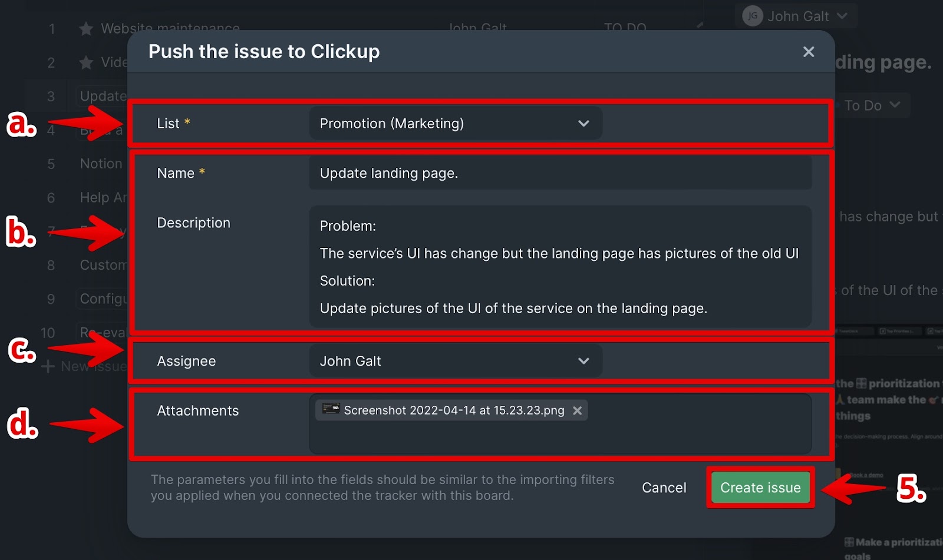Click the empty area of the Attachments box
Image resolution: width=943 pixels, height=560 pixels.
560,437
